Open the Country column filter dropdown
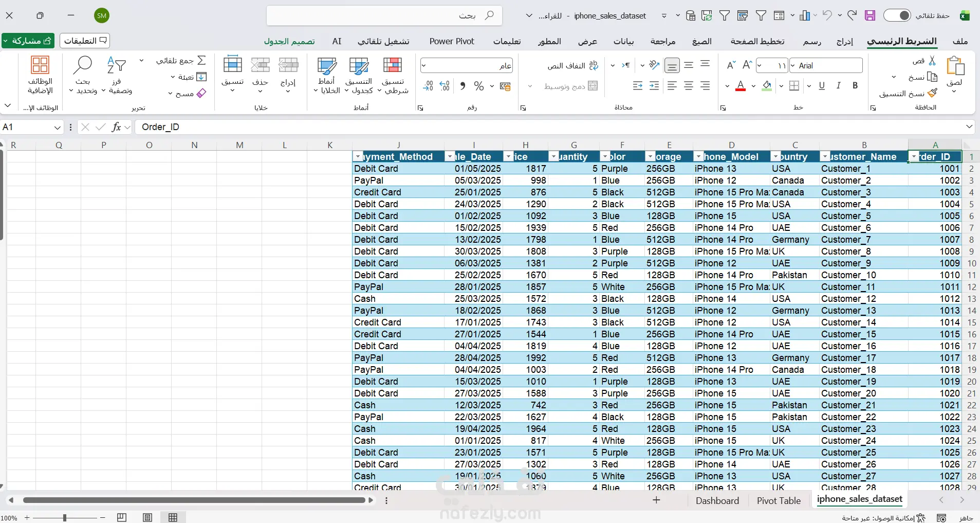The height and width of the screenshot is (523, 980). [x=775, y=157]
